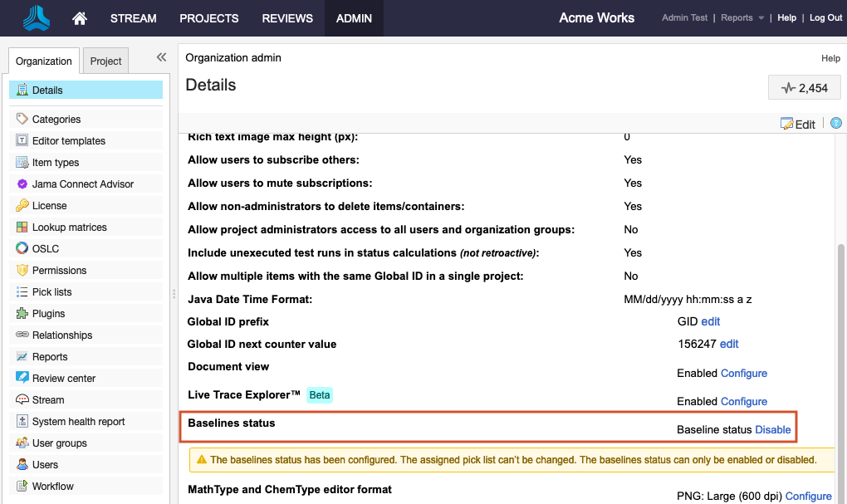Image resolution: width=847 pixels, height=504 pixels.
Task: Collapse the left sidebar with double chevron
Action: [x=161, y=57]
